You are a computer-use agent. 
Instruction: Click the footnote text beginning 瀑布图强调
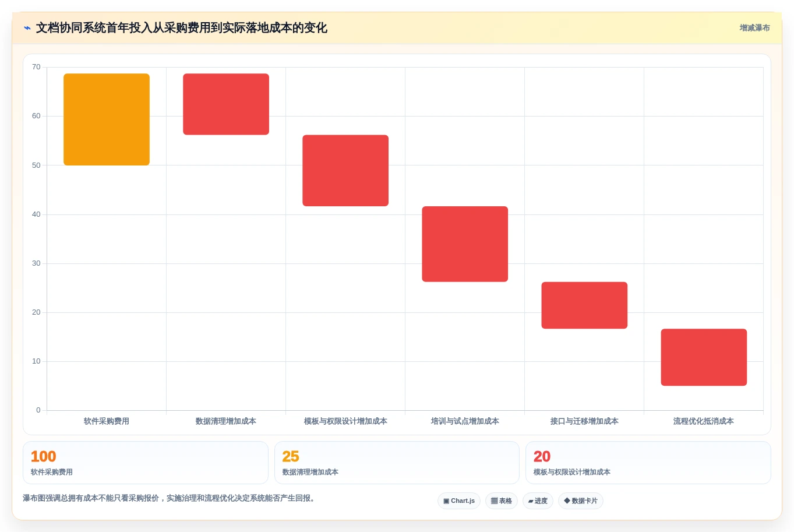point(171,498)
